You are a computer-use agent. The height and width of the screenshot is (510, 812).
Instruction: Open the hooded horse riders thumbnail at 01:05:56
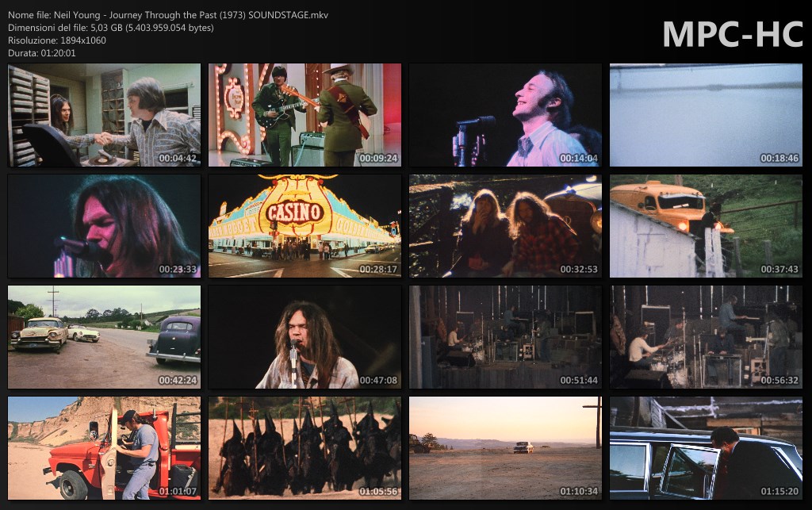tap(304, 448)
